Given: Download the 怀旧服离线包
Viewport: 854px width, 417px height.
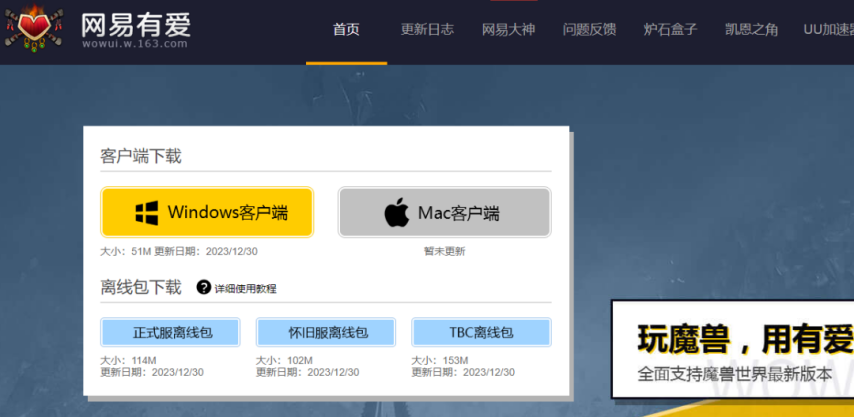Looking at the screenshot, I should point(326,332).
